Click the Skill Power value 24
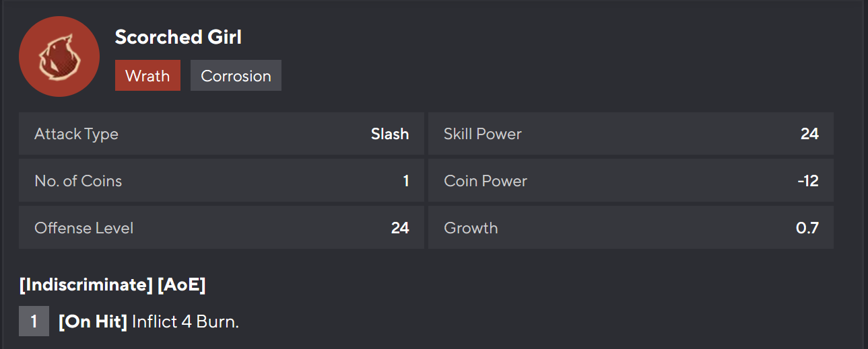868x349 pixels. click(809, 134)
